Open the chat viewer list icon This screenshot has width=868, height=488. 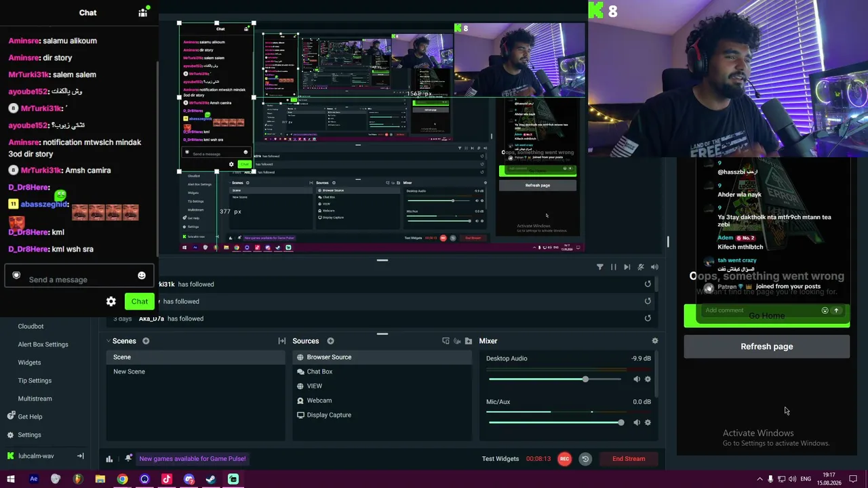pyautogui.click(x=142, y=12)
